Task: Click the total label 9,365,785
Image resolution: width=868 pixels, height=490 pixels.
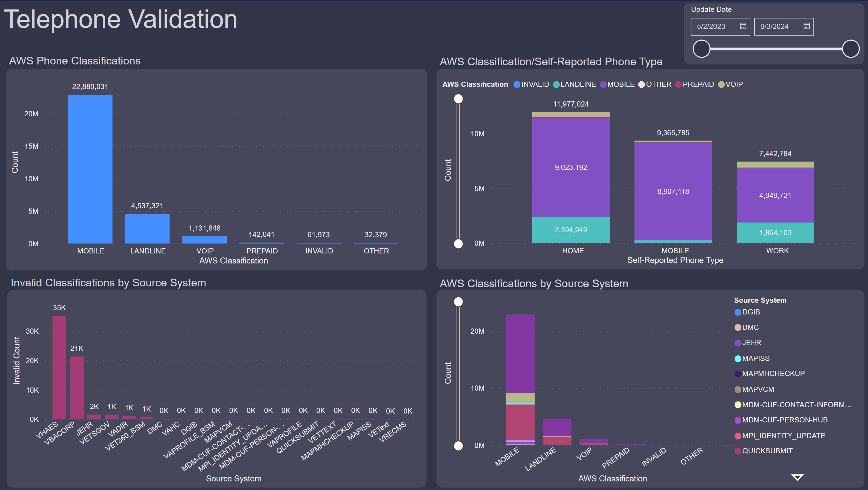Action: point(673,133)
